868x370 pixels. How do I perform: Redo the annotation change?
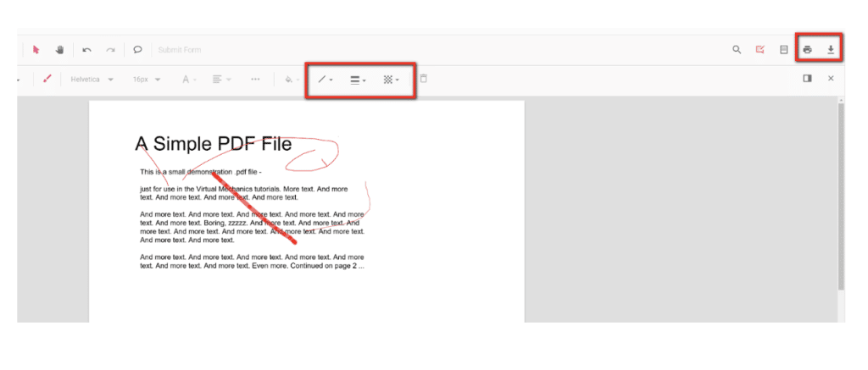(x=111, y=50)
